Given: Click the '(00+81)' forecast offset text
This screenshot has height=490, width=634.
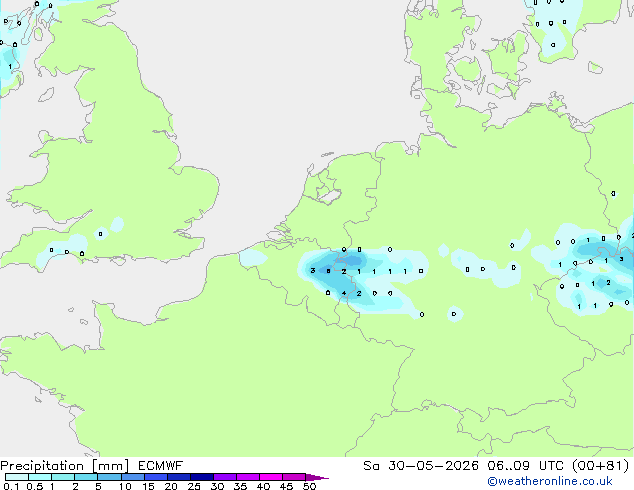Looking at the screenshot, I should click(601, 466).
